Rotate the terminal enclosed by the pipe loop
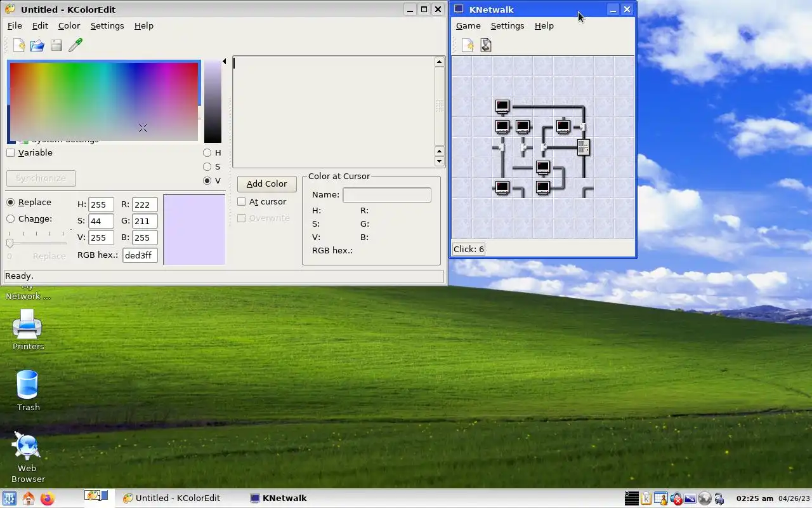Screen dimensions: 812x508 [543, 168]
